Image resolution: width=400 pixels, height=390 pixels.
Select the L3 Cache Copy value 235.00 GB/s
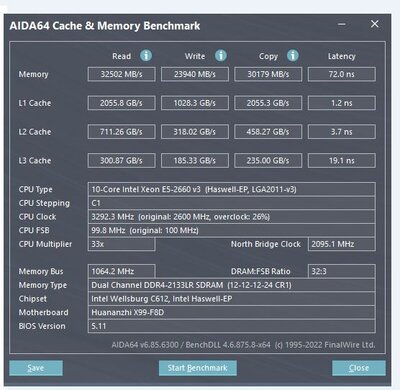268,160
